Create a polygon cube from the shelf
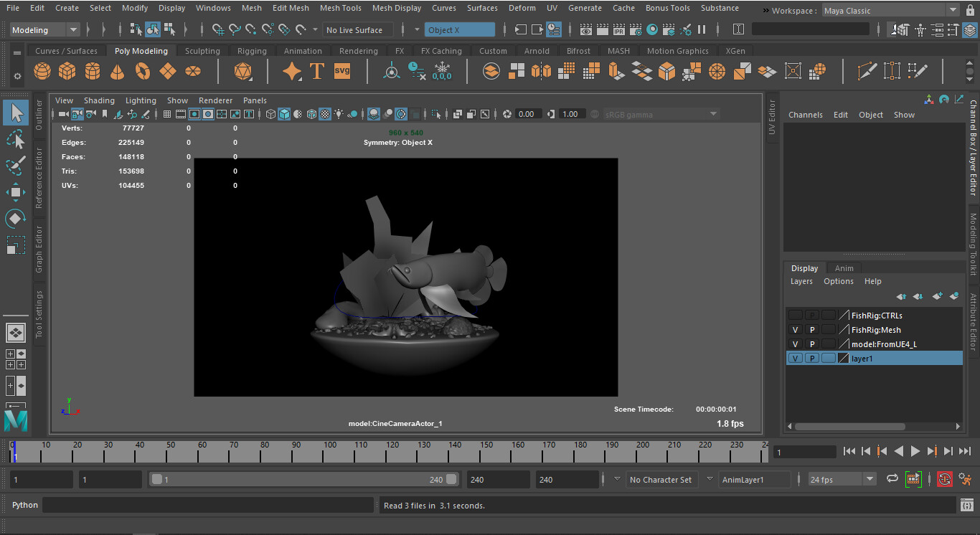 click(67, 71)
